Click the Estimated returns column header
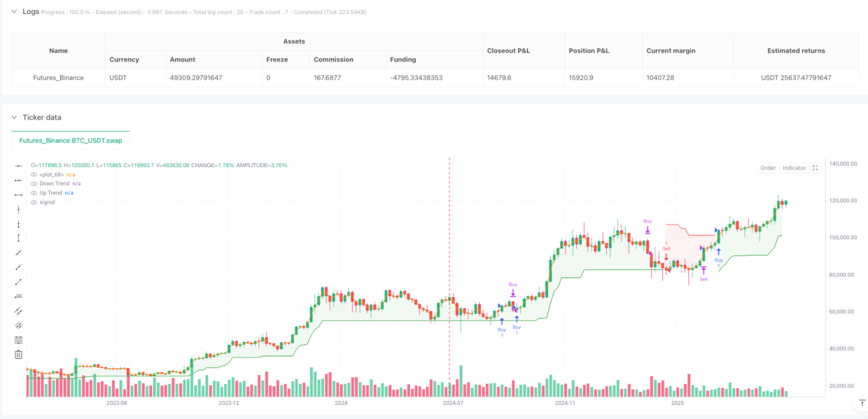Viewport: 868px width, 419px height. tap(796, 50)
